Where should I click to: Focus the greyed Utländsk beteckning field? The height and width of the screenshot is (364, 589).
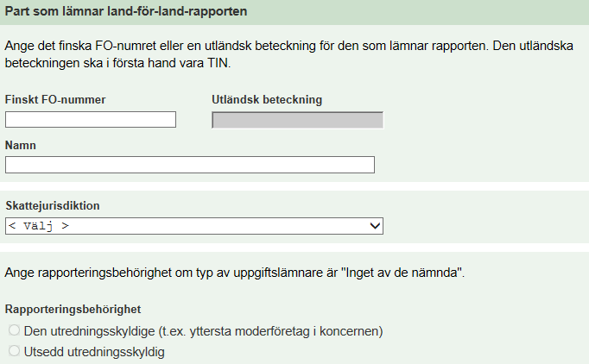tap(297, 121)
